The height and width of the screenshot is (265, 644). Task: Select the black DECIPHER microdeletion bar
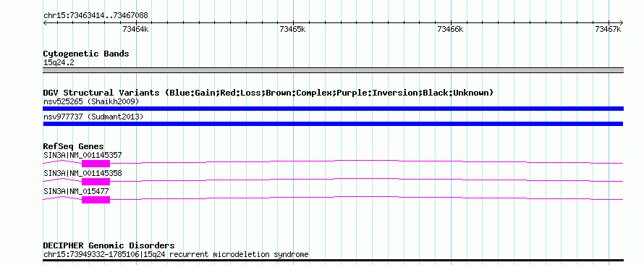(333, 261)
